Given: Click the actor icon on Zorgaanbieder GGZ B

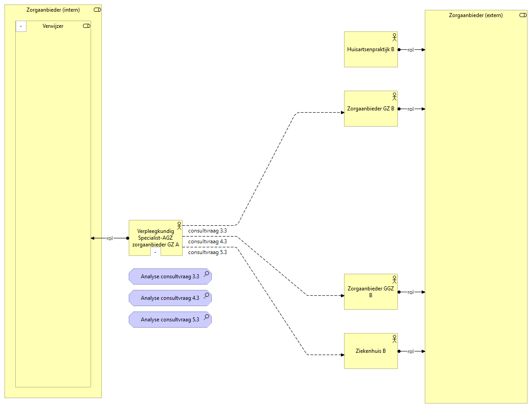Looking at the screenshot, I should 394,279.
